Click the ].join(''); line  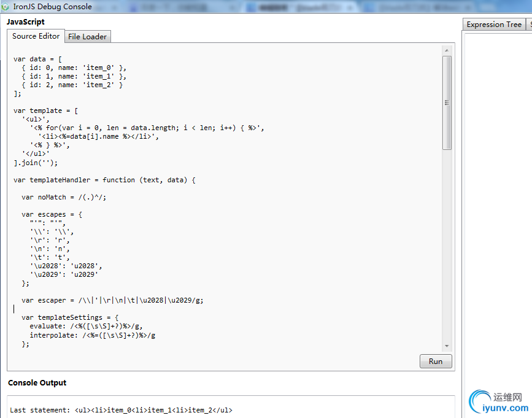[x=36, y=163]
